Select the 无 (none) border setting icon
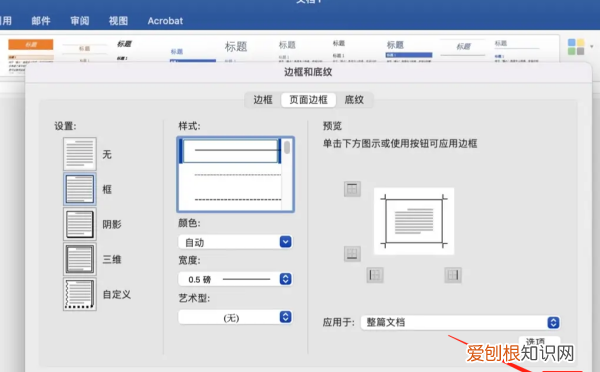Viewport: 600px width, 372px height. tap(80, 154)
